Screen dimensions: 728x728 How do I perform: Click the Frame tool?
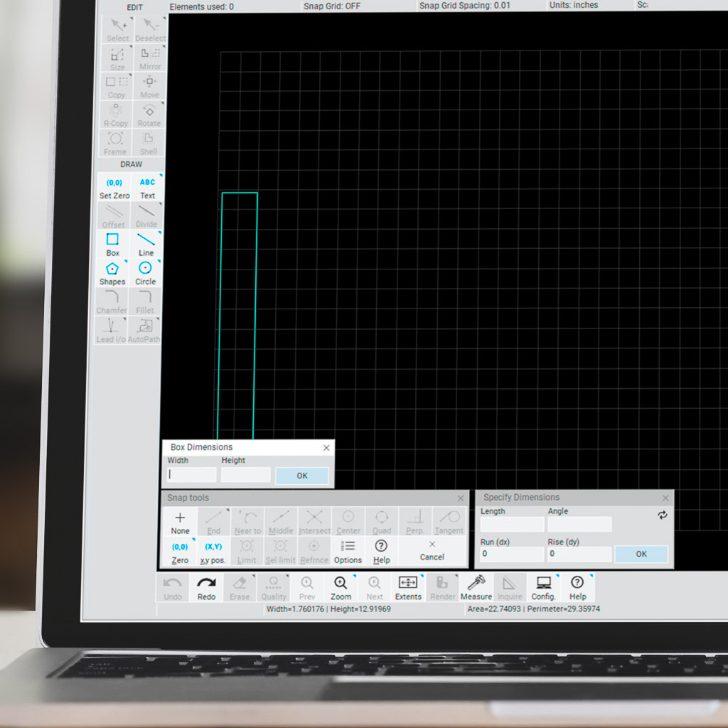pos(115,144)
